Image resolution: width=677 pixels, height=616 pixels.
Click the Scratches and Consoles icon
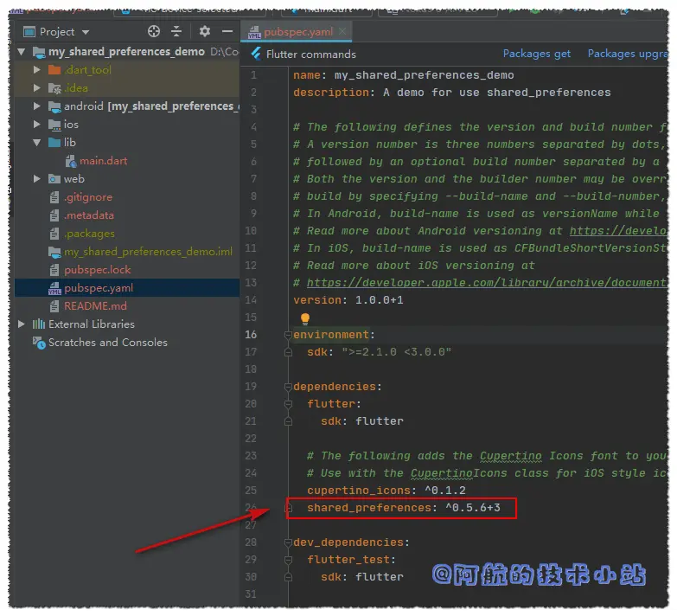point(39,343)
